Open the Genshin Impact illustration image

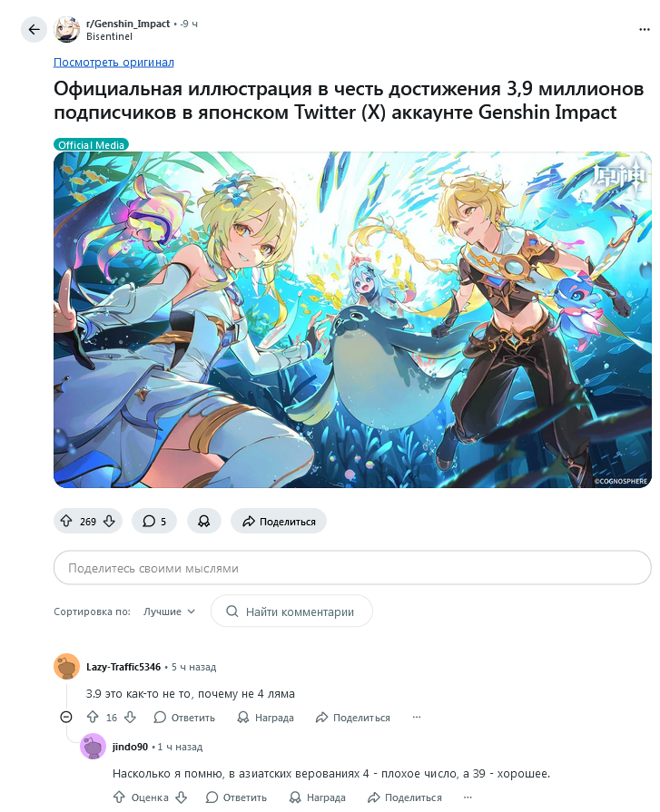point(352,319)
